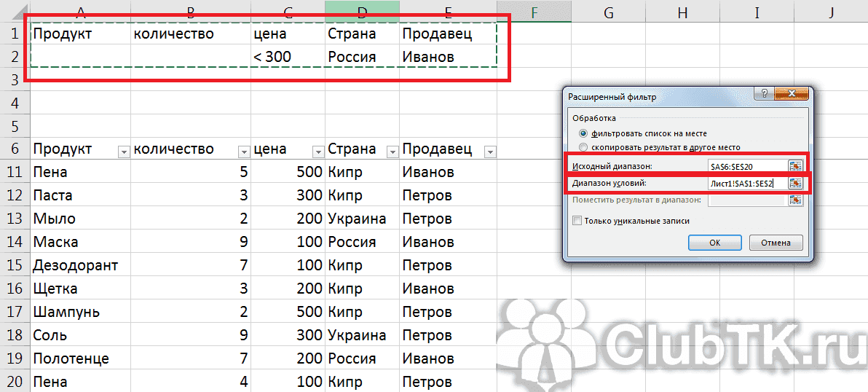Open filter dropdown on количество header in row 6
The image size is (868, 392).
243,152
